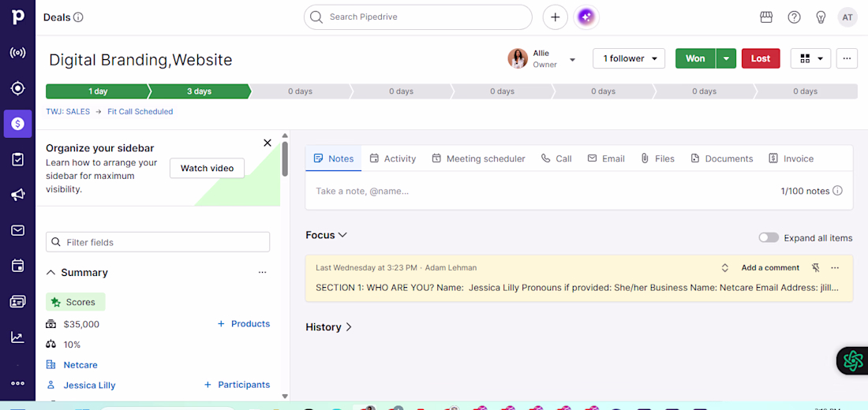Open the Netcare organization link
This screenshot has height=410, width=868.
click(80, 364)
